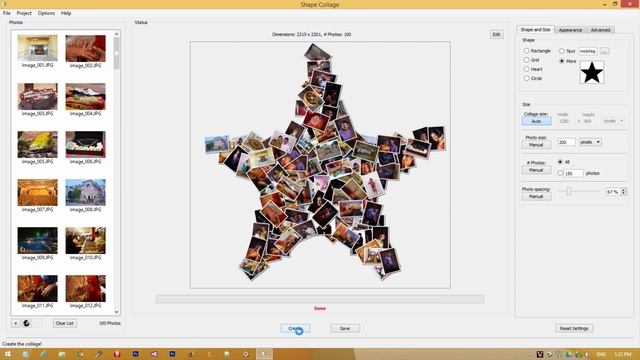Select thumbnail Image_004.JPG
This screenshot has height=360, width=640.
coord(85,99)
